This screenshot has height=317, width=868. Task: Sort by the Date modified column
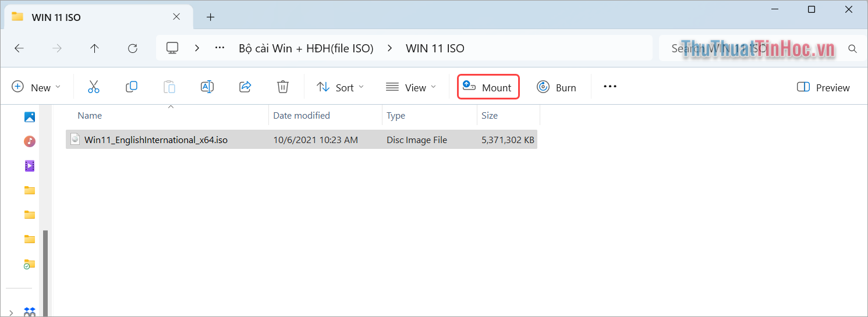point(302,115)
